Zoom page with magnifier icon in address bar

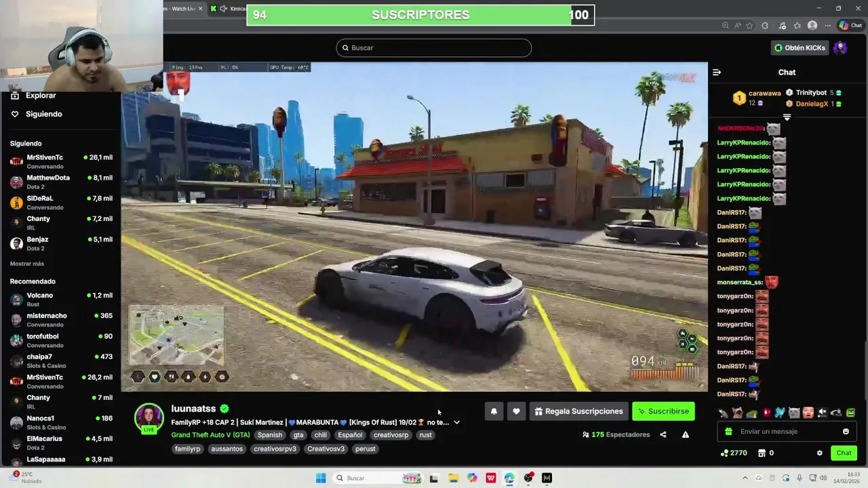point(726,26)
